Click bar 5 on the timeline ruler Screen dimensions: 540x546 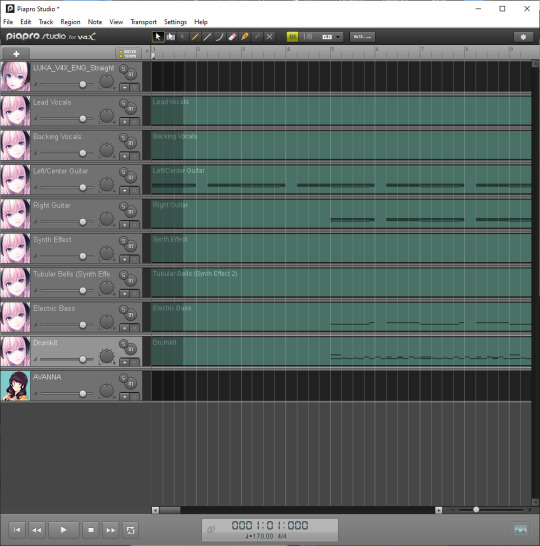point(332,49)
